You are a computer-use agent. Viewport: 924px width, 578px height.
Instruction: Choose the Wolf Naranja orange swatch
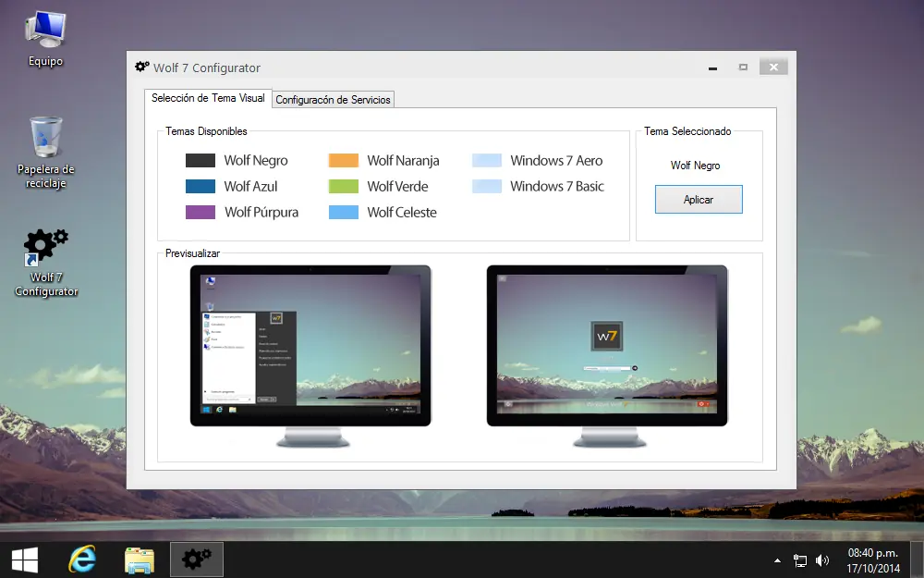coord(344,160)
